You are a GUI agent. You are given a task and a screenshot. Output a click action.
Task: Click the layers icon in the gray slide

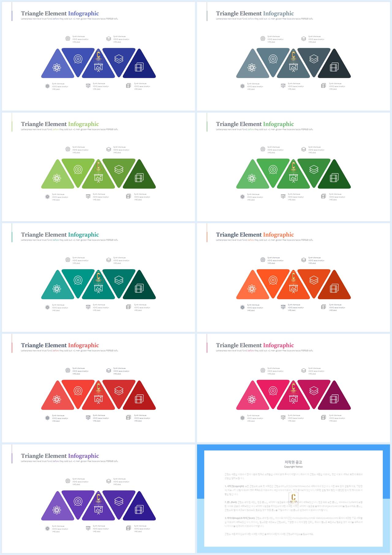pos(314,59)
